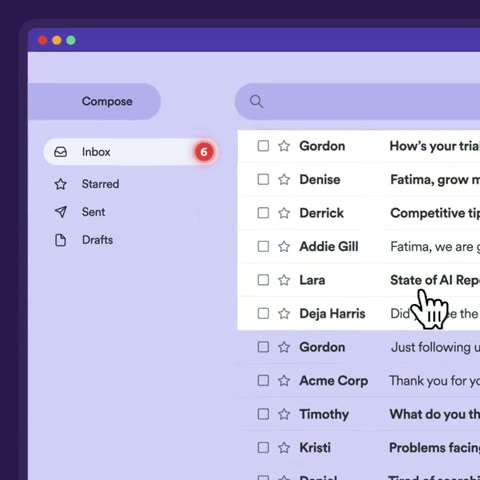Screen dimensions: 480x480
Task: Click sender name Lara
Action: 312,280
